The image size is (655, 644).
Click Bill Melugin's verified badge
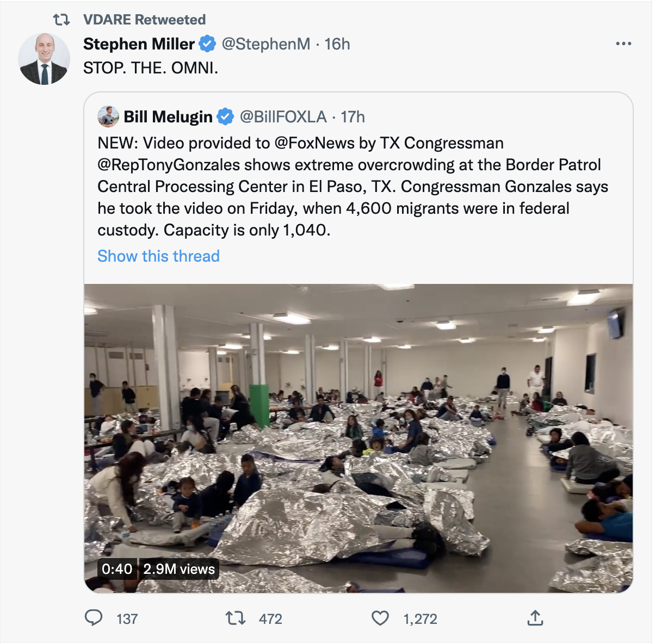225,116
